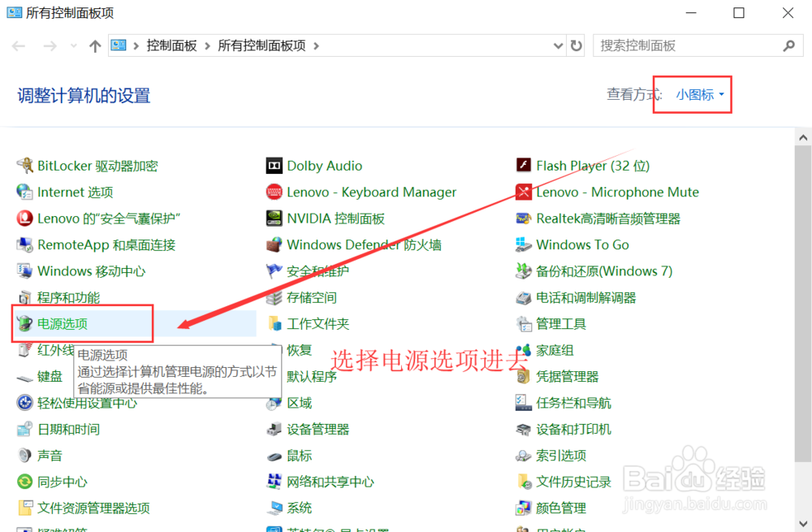This screenshot has height=532, width=812.
Task: Open Realtek高清晰音频管理器 icon
Action: click(x=524, y=218)
